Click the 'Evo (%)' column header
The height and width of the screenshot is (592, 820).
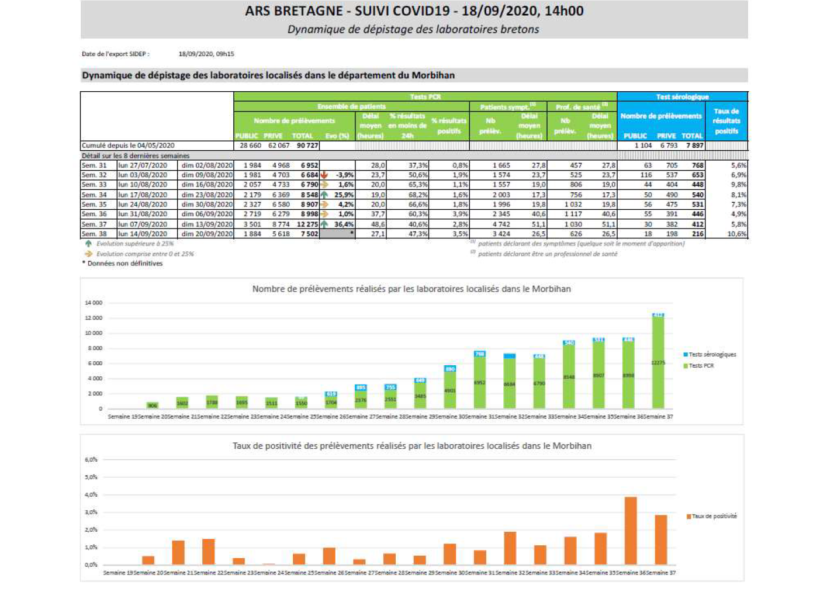tap(337, 135)
